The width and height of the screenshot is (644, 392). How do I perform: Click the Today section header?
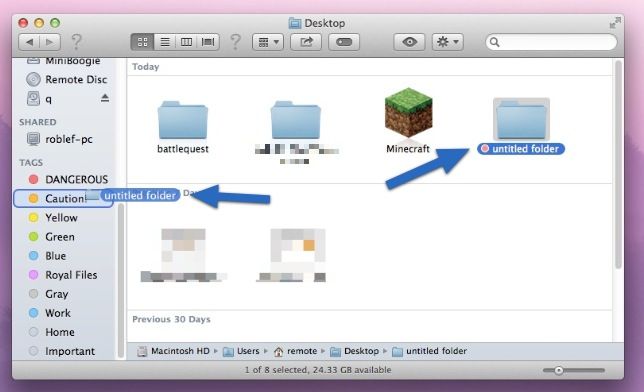145,67
